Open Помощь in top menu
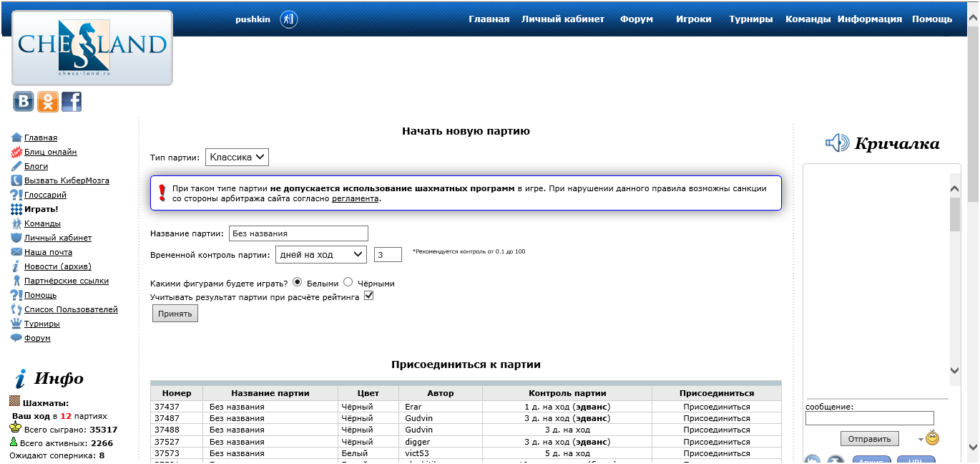Screen dimensions: 980x464 pos(932,19)
